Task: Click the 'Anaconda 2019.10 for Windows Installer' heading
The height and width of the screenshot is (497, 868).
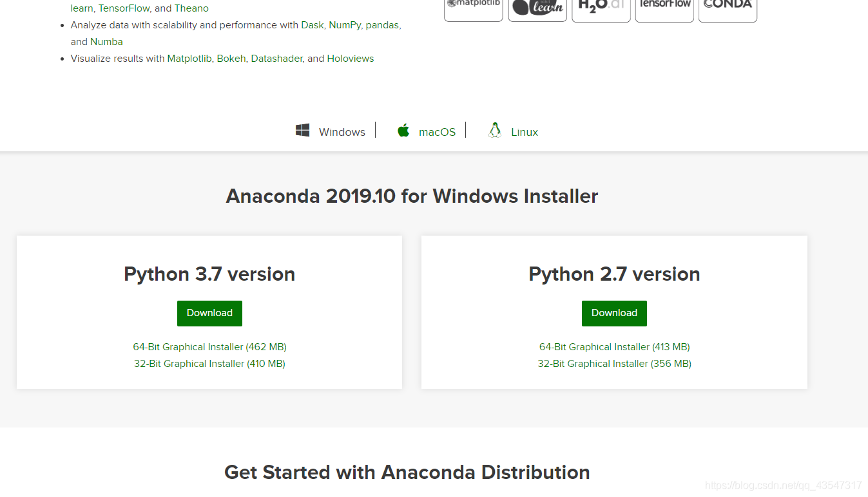Action: (x=412, y=196)
